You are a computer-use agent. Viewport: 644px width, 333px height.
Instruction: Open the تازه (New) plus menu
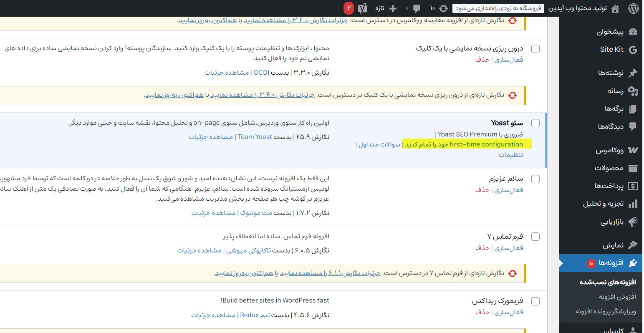click(x=386, y=8)
